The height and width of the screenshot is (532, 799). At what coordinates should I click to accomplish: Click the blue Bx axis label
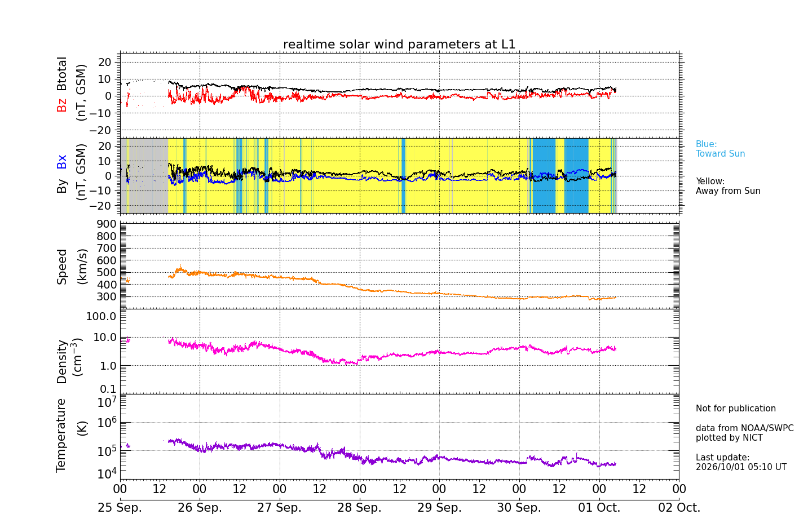point(61,162)
